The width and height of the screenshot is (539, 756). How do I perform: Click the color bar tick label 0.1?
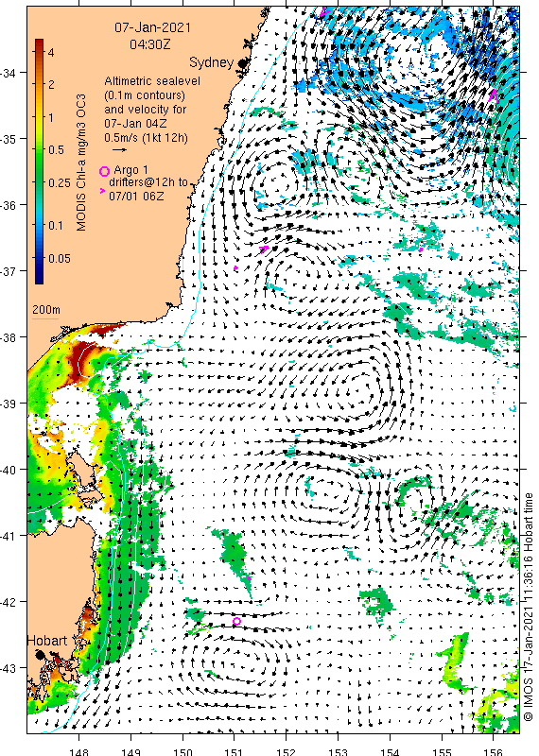pos(56,225)
